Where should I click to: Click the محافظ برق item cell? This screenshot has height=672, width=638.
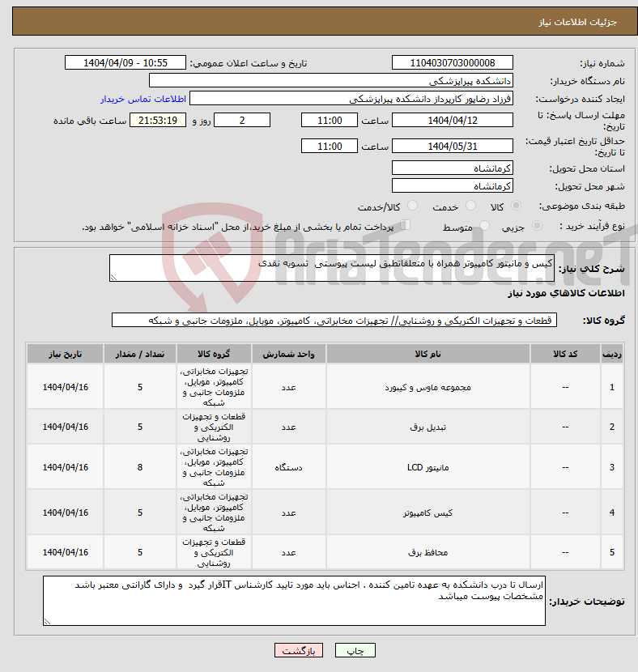tap(427, 552)
